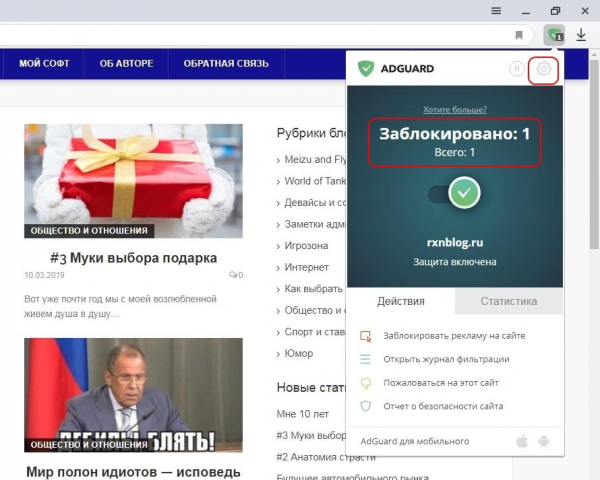Click the thumbs-down report site icon
The width and height of the screenshot is (600, 480).
pyautogui.click(x=366, y=383)
